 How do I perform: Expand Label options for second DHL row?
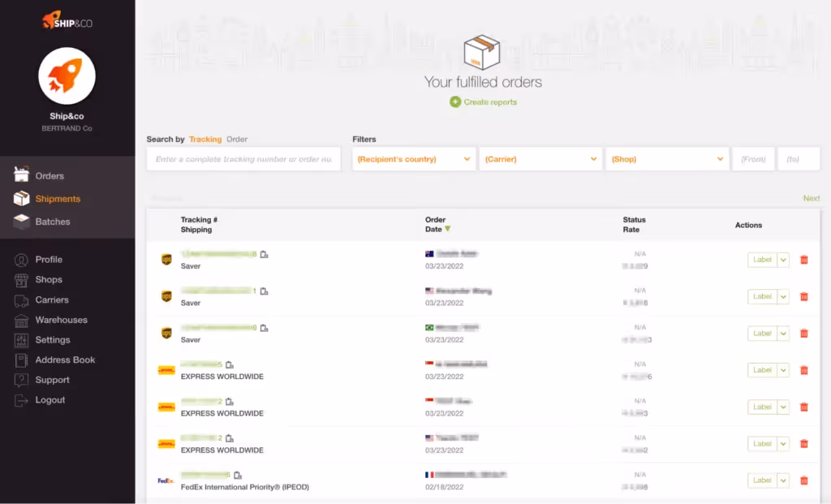783,407
